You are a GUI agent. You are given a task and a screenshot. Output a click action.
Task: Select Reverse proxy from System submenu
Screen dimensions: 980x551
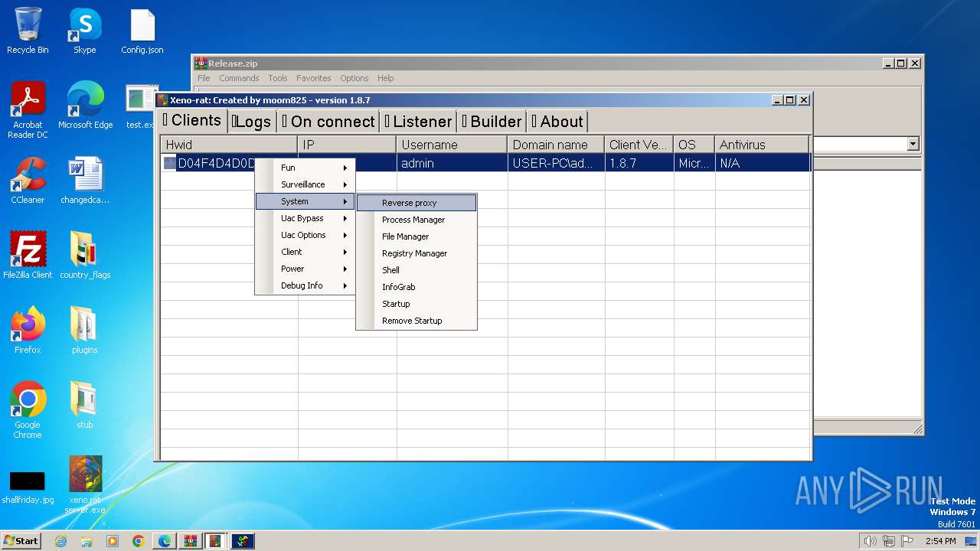[x=416, y=203]
